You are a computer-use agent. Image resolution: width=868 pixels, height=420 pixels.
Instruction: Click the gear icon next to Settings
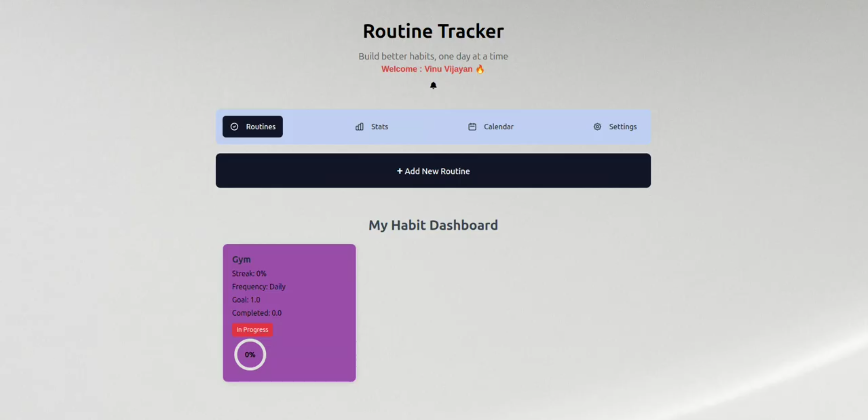[597, 127]
